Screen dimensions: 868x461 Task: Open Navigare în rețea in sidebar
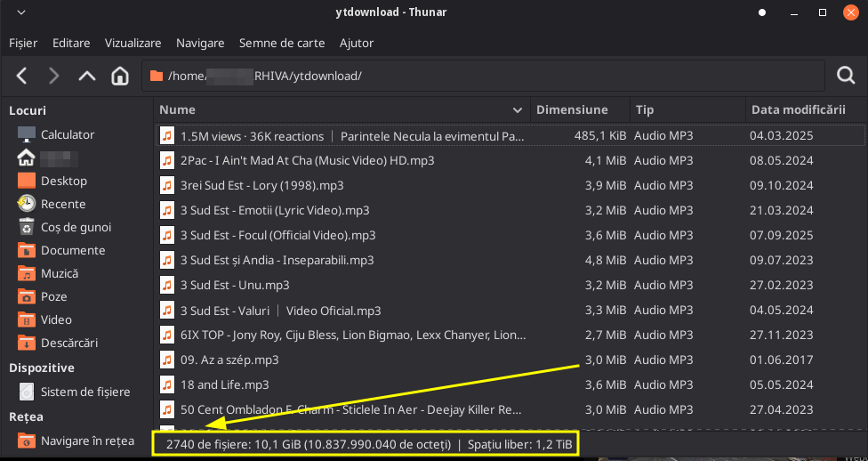pyautogui.click(x=87, y=441)
